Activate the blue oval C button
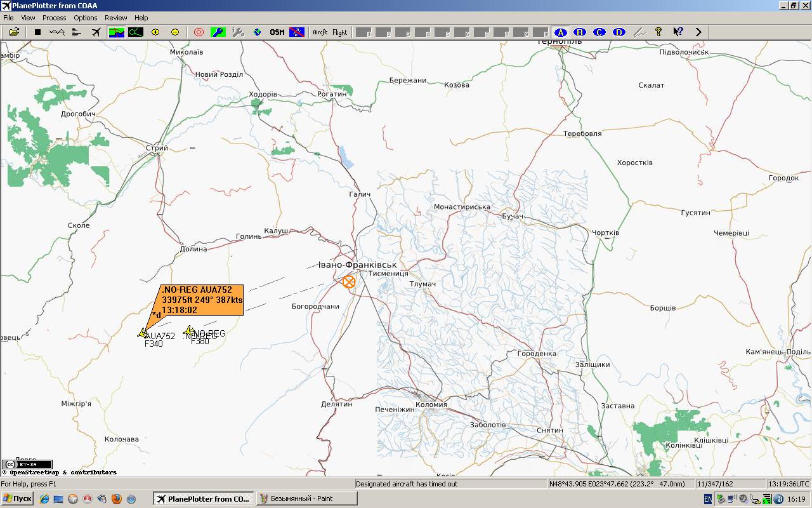 tap(599, 32)
